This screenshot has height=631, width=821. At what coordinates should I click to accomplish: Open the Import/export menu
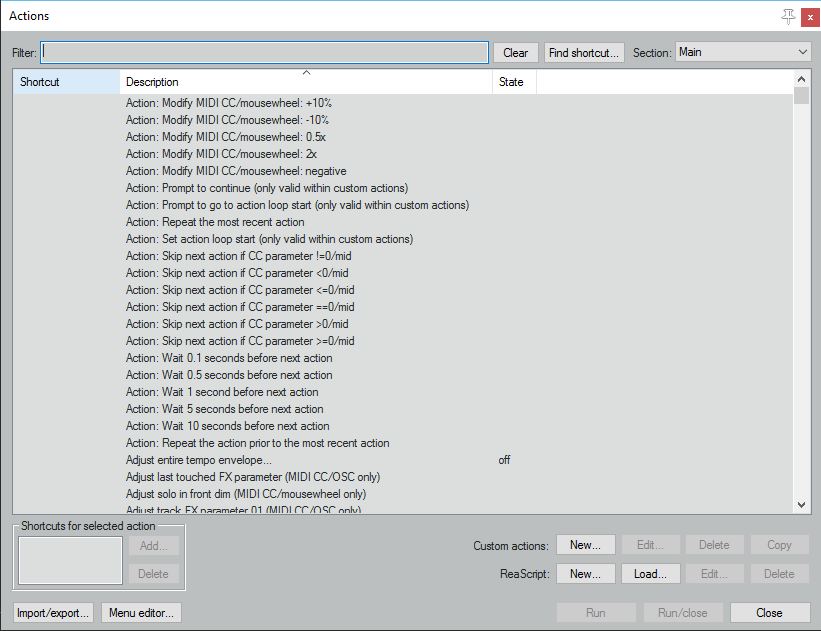pyautogui.click(x=51, y=611)
